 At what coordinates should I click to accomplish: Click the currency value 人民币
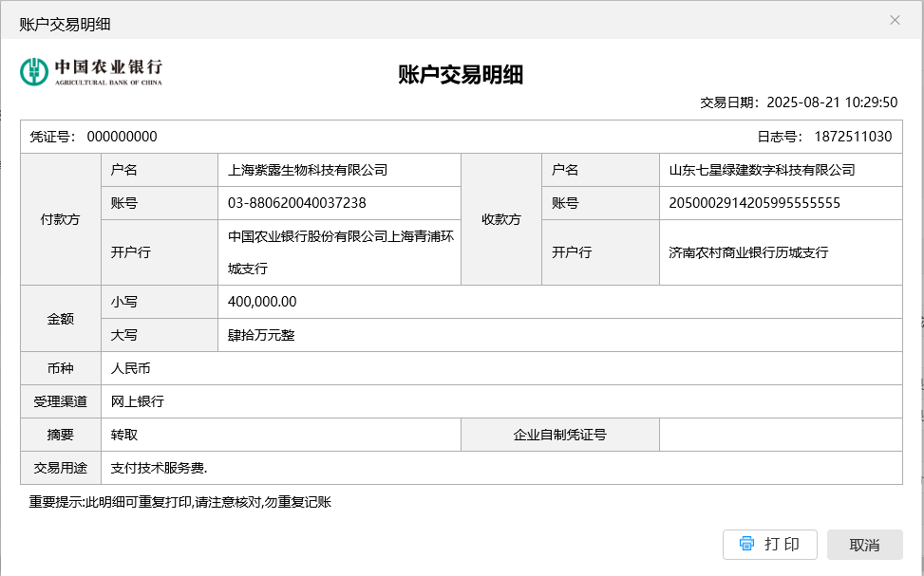(131, 368)
